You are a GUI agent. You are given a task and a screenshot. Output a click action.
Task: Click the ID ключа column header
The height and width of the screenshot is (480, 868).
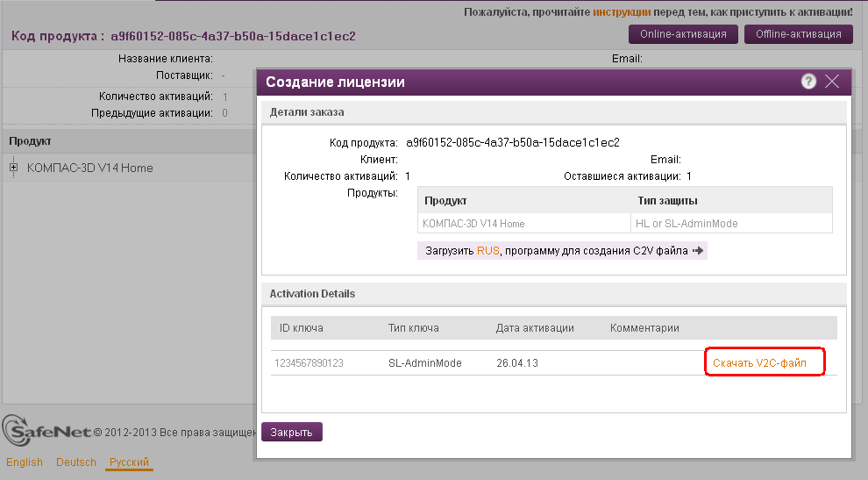pos(301,327)
